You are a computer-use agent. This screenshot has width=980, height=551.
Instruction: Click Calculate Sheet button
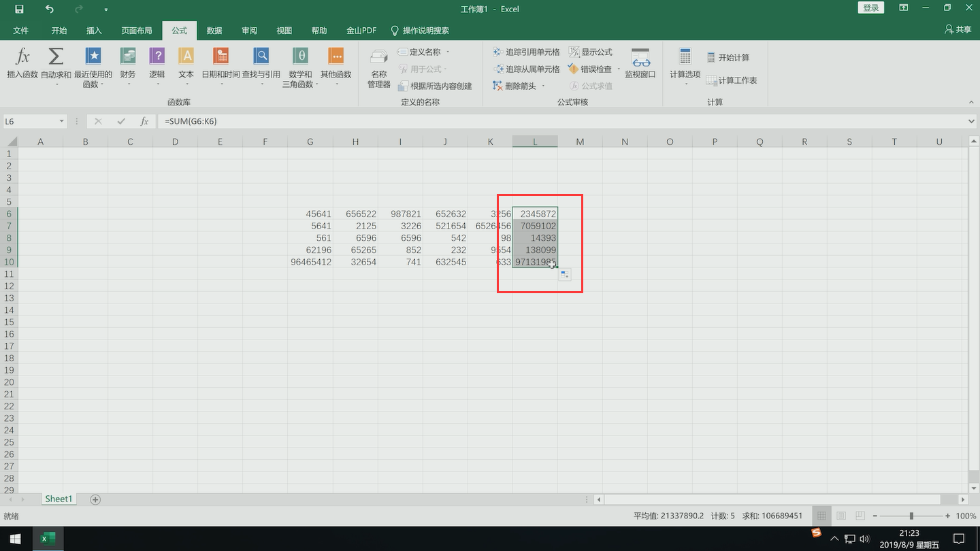[x=732, y=80]
